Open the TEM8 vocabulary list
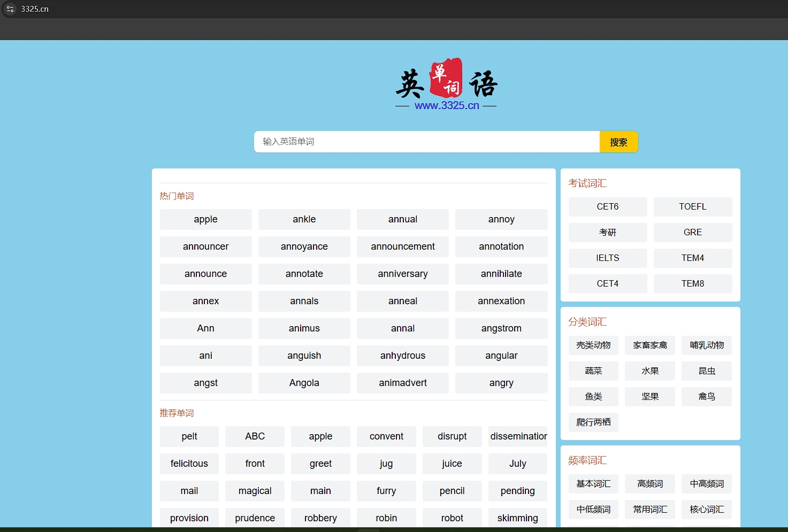Screen dimensions: 788x532 coord(693,283)
